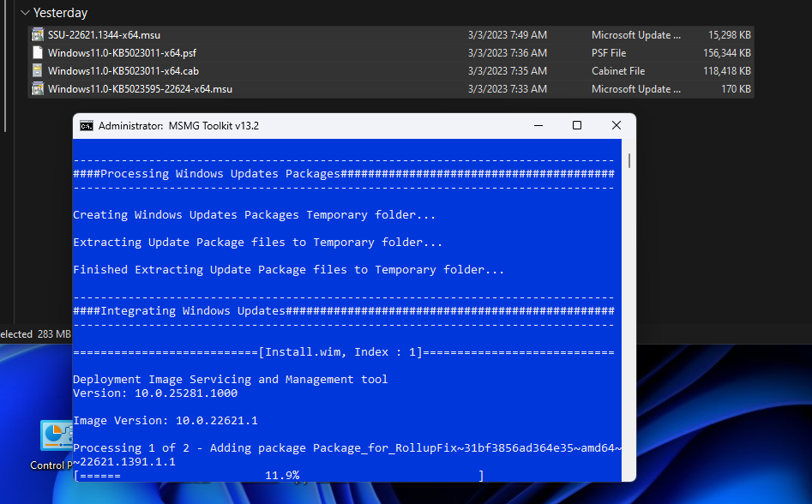Select file name Windows11.0-KB5023011-x64.cab

(123, 71)
